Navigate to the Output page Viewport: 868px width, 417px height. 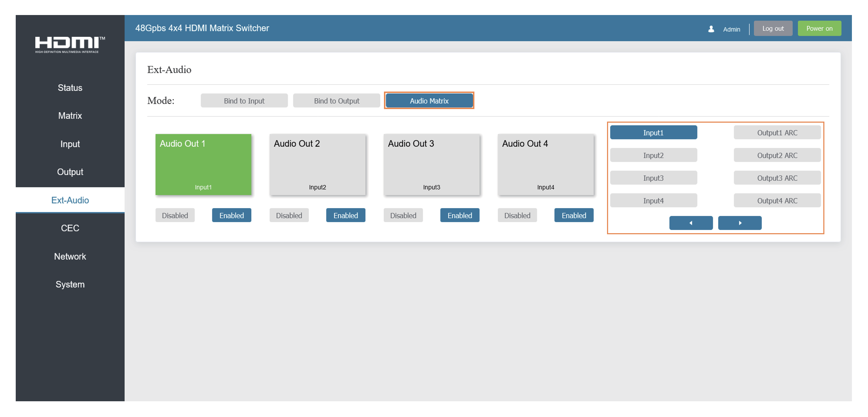point(70,172)
